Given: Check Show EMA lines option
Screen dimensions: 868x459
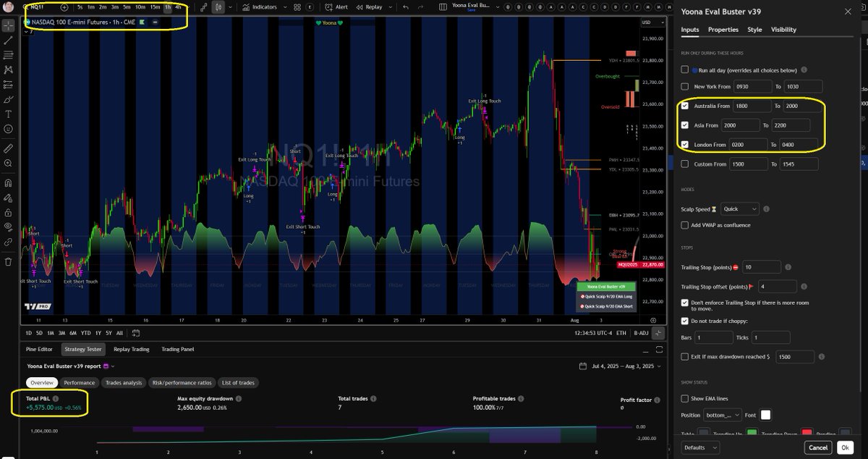Looking at the screenshot, I should 685,399.
